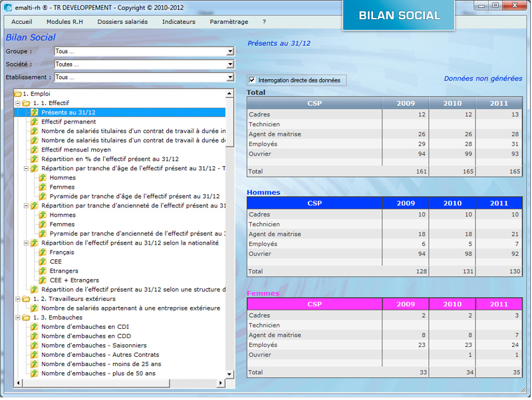Click icon beside Répartition selon une structure
This screenshot has width=532, height=400.
[x=35, y=290]
